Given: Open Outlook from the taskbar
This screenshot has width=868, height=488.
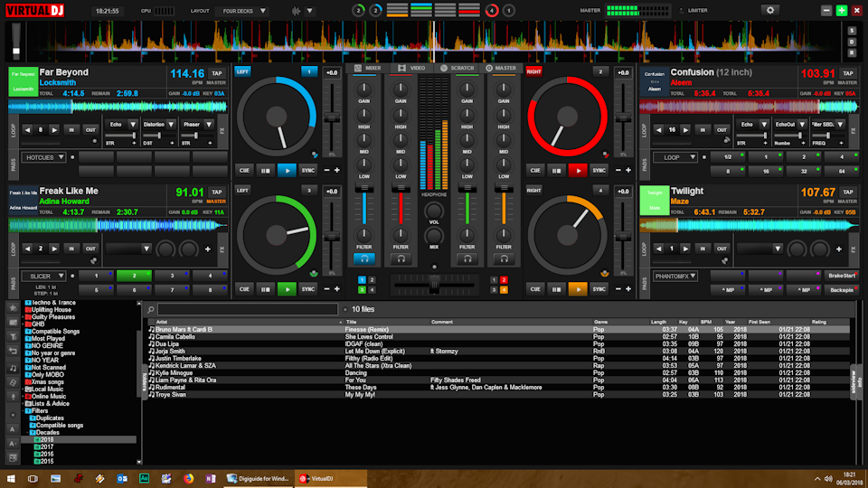Looking at the screenshot, I should click(x=122, y=479).
